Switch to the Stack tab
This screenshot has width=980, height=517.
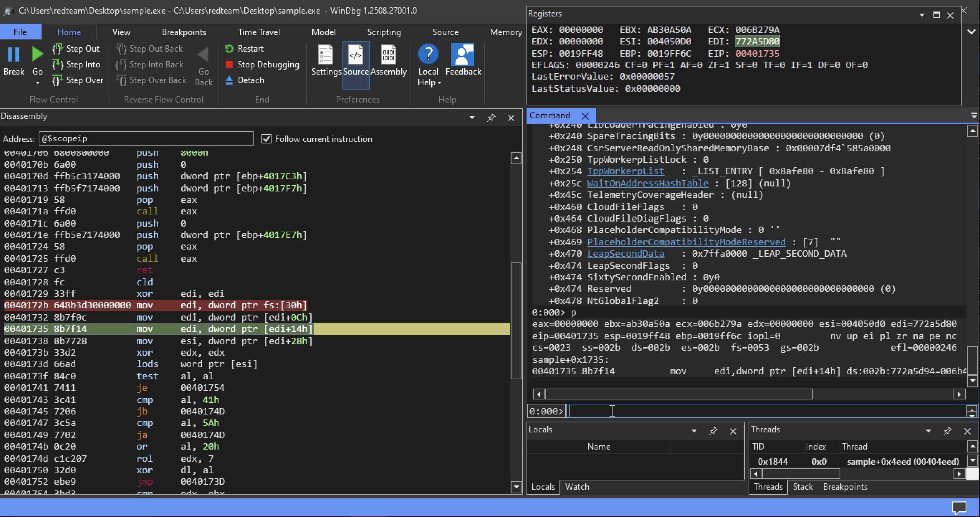click(802, 487)
